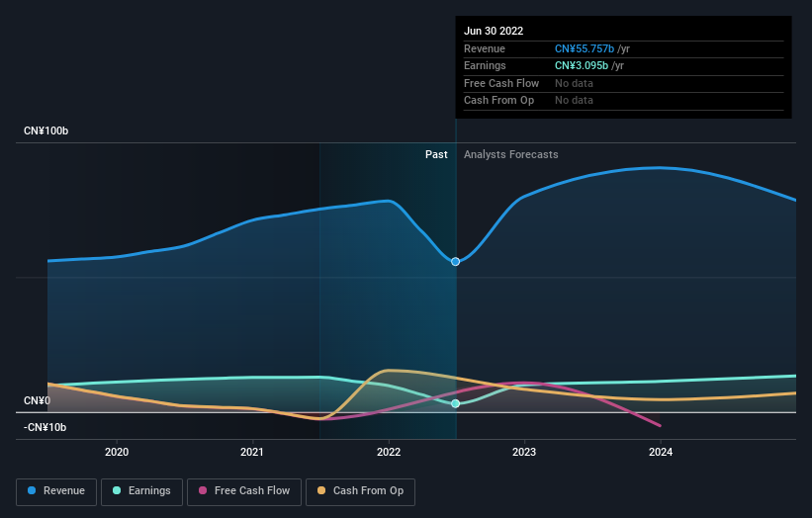
Task: Click the Analysts Forecasts label
Action: pos(511,155)
